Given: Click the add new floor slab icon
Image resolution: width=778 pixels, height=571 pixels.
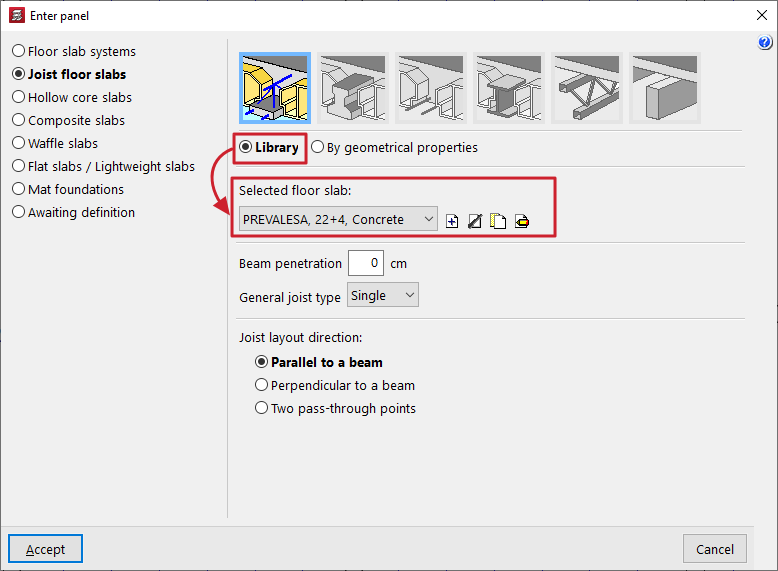Looking at the screenshot, I should coord(452,221).
